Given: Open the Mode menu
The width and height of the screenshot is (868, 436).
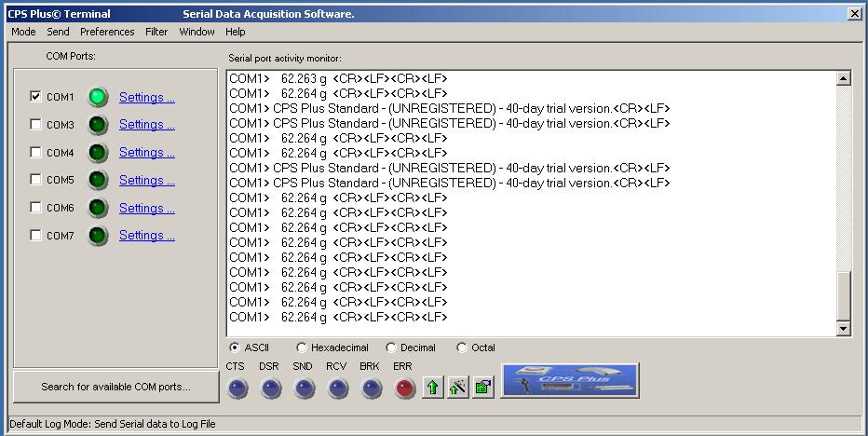Looking at the screenshot, I should [23, 32].
